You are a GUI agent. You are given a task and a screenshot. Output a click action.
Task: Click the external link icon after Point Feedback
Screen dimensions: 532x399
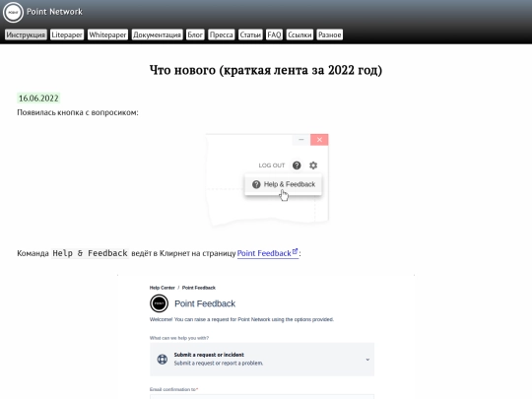[x=295, y=251]
